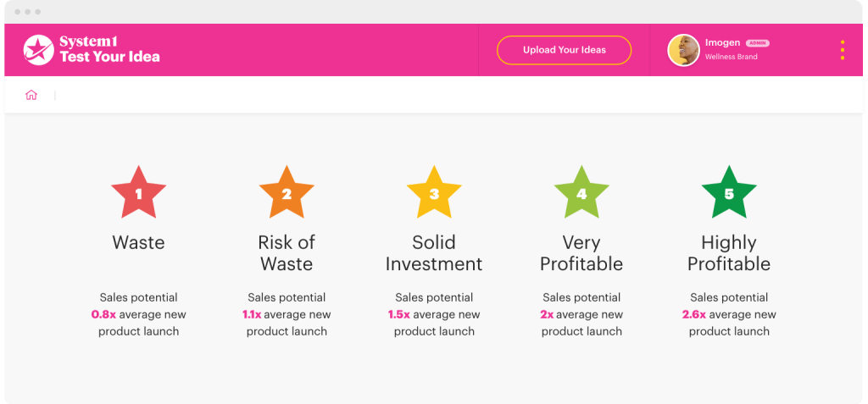The height and width of the screenshot is (404, 868).
Task: Click the Waste rating label
Action: pos(139,243)
